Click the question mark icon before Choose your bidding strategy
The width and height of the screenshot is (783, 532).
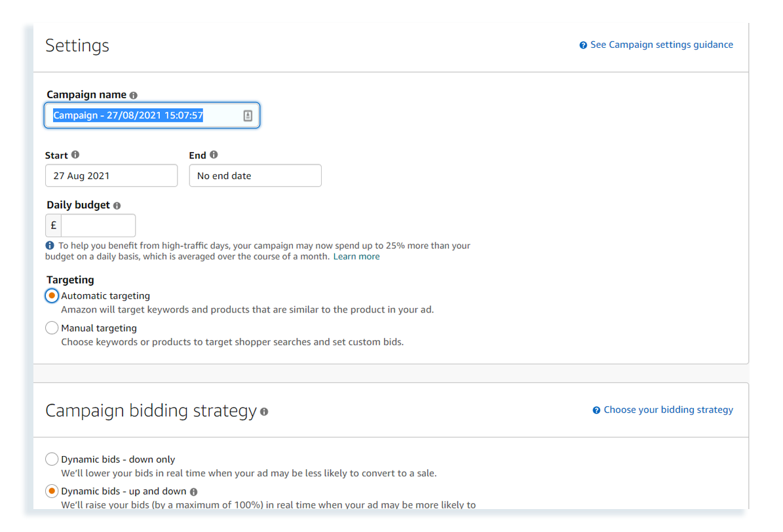tap(596, 410)
